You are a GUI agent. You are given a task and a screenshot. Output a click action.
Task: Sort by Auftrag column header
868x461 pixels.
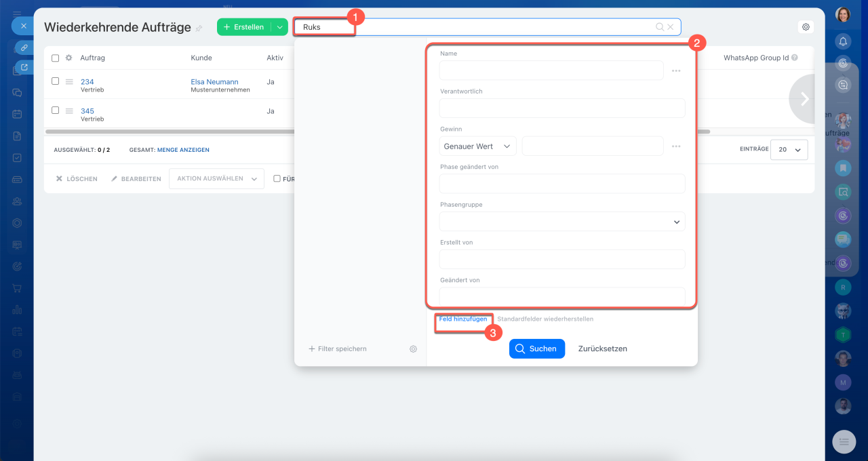[92, 58]
